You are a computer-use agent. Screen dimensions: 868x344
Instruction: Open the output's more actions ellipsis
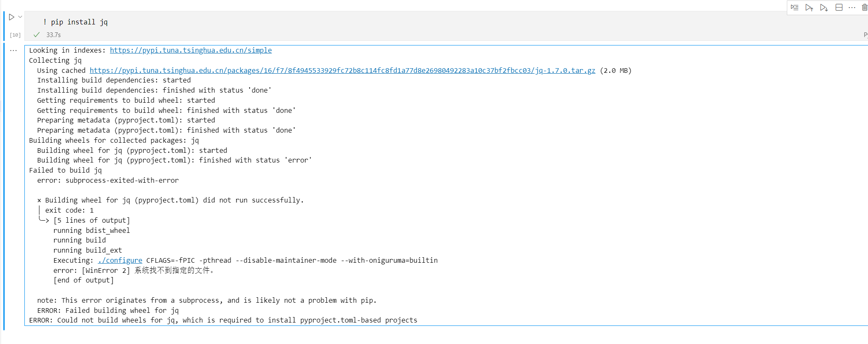point(13,51)
